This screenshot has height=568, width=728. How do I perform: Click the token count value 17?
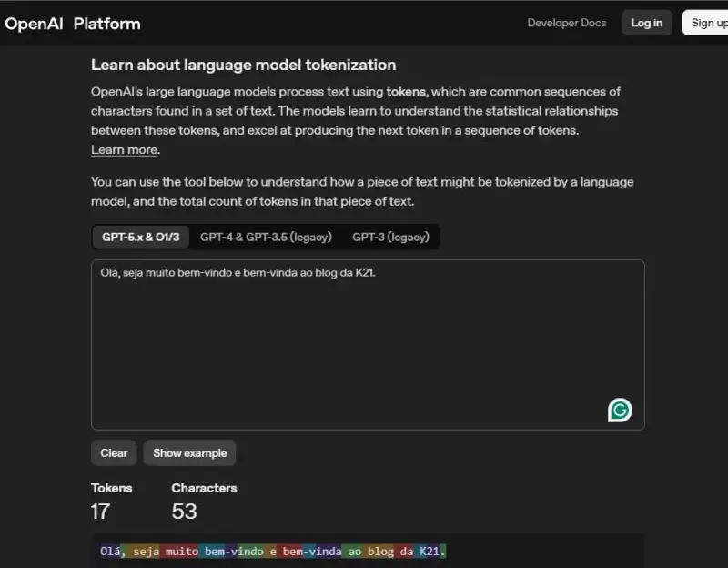pyautogui.click(x=100, y=512)
